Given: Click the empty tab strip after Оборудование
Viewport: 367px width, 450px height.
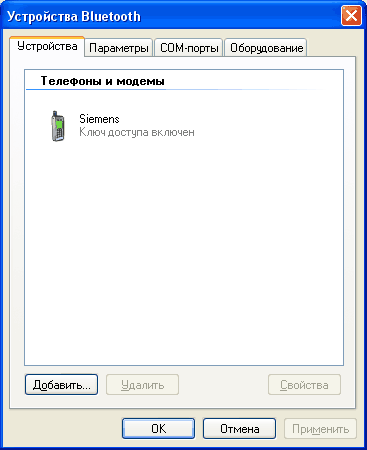Looking at the screenshot, I should click(332, 48).
